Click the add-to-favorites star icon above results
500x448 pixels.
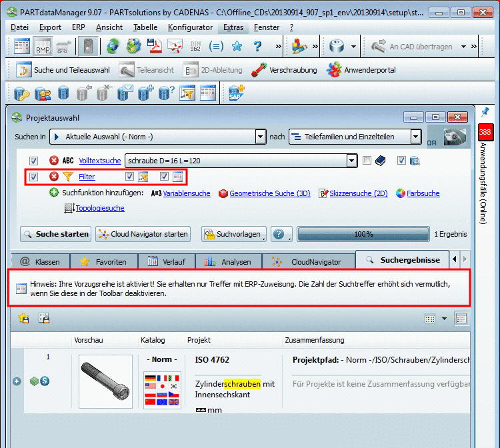click(24, 318)
